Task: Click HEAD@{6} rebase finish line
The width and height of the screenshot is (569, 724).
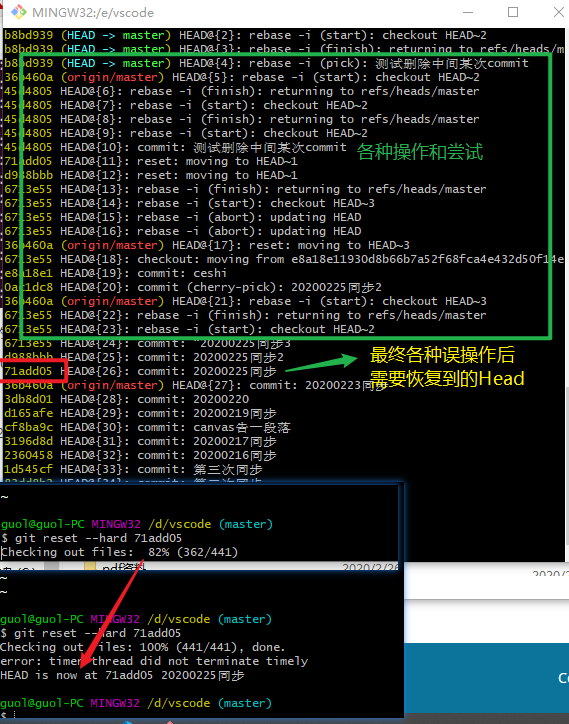Action: coord(242,91)
